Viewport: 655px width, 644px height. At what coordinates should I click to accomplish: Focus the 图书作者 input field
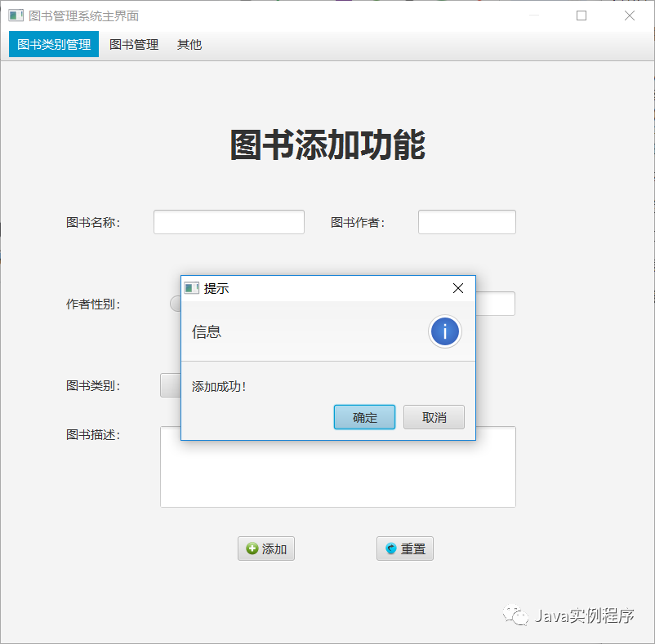(x=467, y=222)
